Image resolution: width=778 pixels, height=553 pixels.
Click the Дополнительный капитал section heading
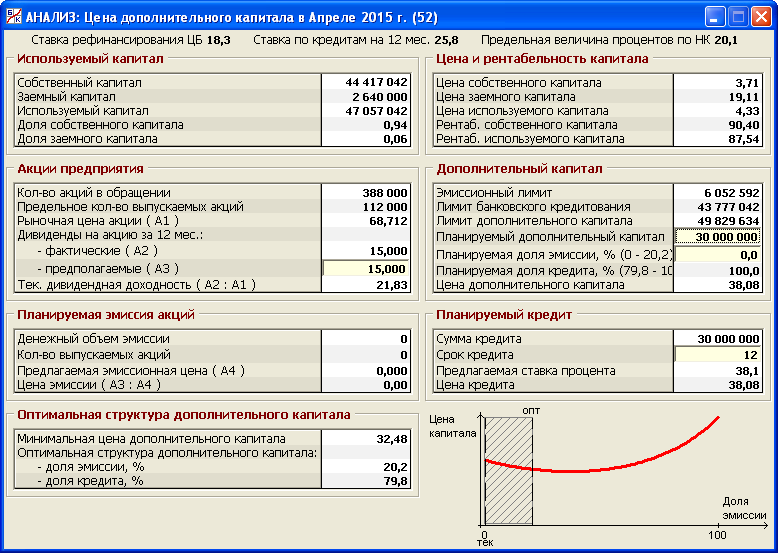point(519,169)
